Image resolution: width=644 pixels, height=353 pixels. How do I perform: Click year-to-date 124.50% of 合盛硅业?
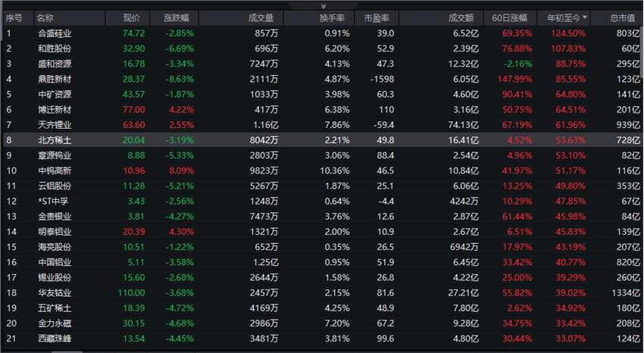tap(568, 33)
